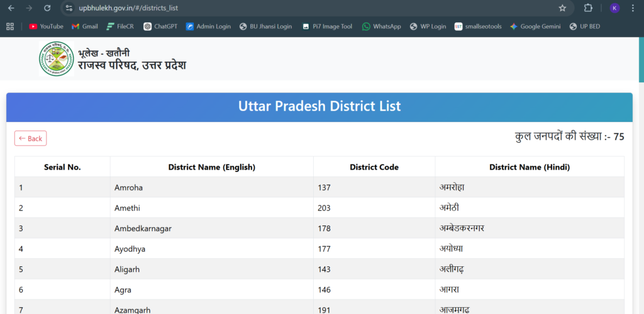Image resolution: width=644 pixels, height=314 pixels.
Task: Select the Ayodhya district cell
Action: point(211,249)
